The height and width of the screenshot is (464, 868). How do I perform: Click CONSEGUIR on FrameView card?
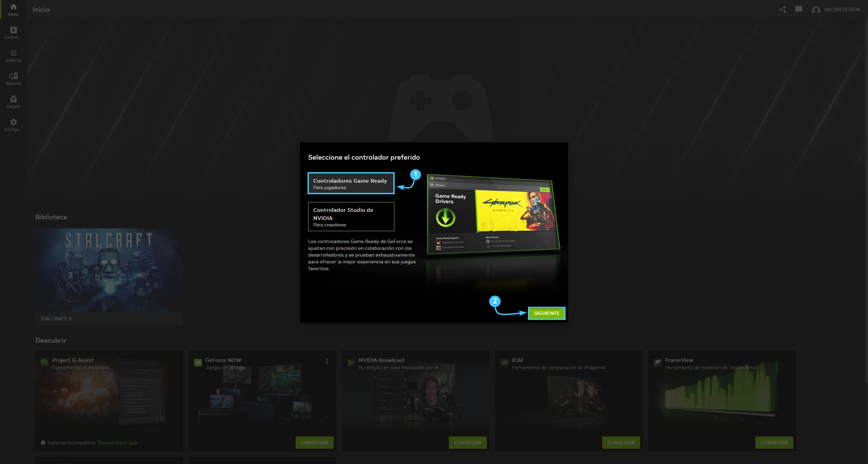pyautogui.click(x=774, y=443)
